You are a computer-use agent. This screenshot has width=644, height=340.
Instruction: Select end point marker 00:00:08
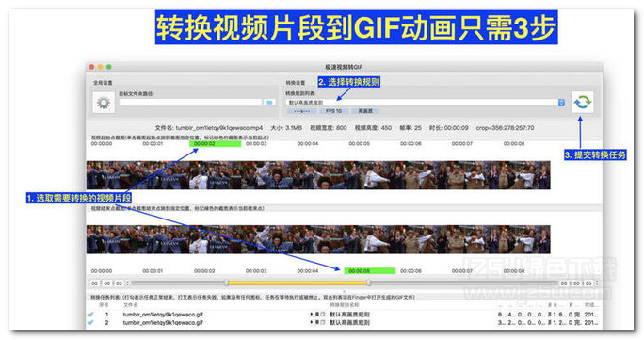point(514,271)
